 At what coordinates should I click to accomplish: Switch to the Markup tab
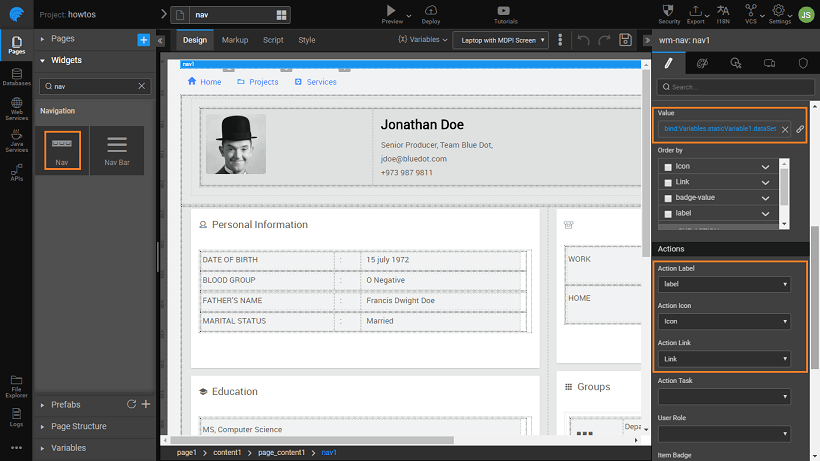[235, 40]
